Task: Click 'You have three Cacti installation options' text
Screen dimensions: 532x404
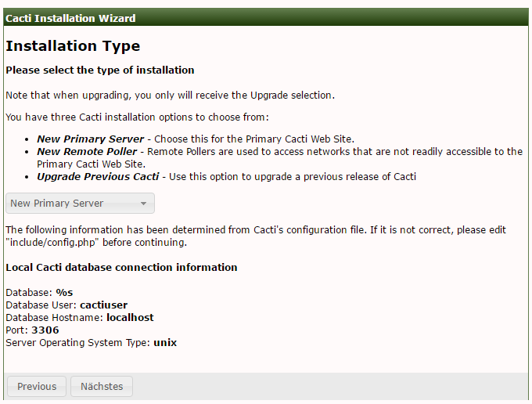Action: (x=138, y=117)
